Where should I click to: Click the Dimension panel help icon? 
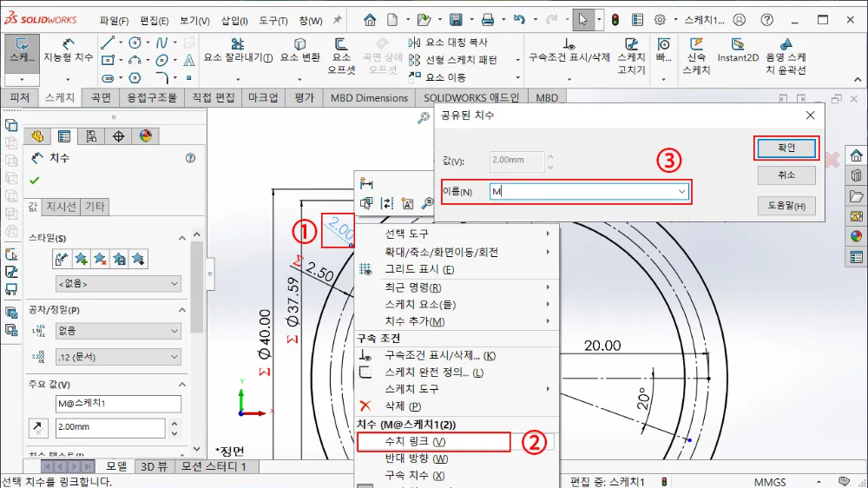(190, 158)
